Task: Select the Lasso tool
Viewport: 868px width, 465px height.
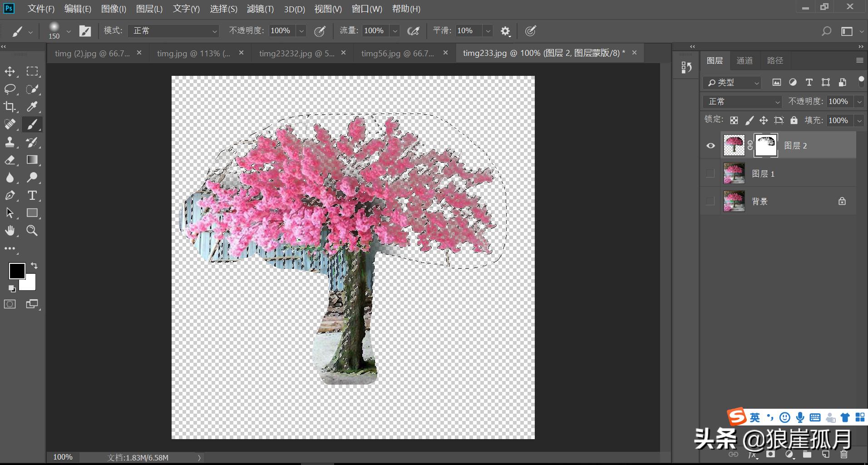Action: [10, 89]
